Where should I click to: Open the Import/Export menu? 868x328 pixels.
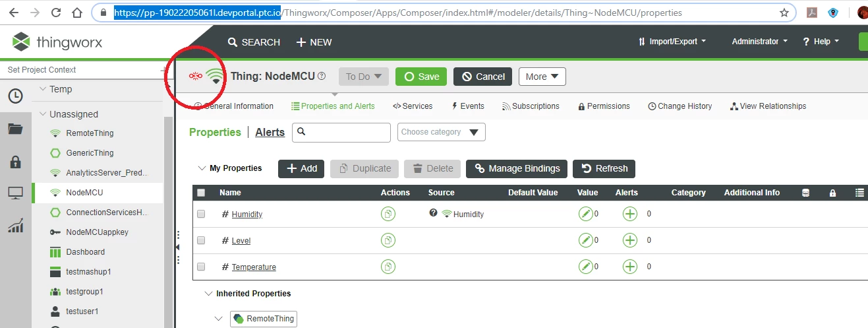click(672, 41)
